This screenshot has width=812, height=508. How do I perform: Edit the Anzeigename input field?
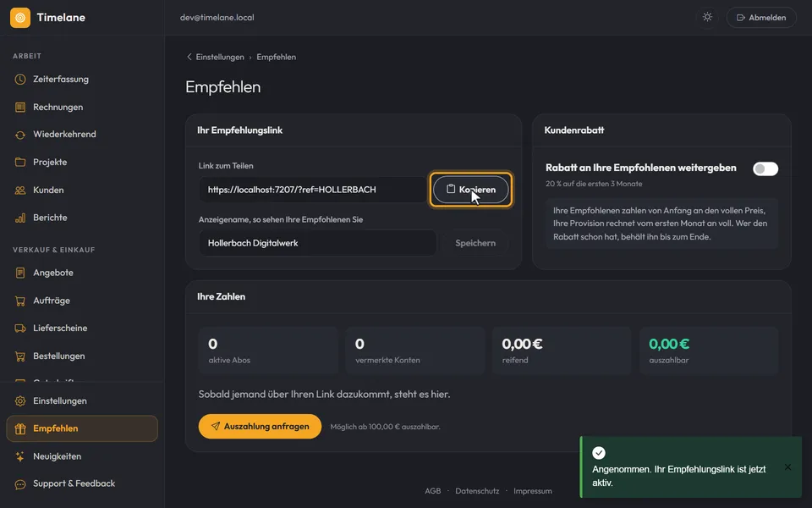[317, 243]
